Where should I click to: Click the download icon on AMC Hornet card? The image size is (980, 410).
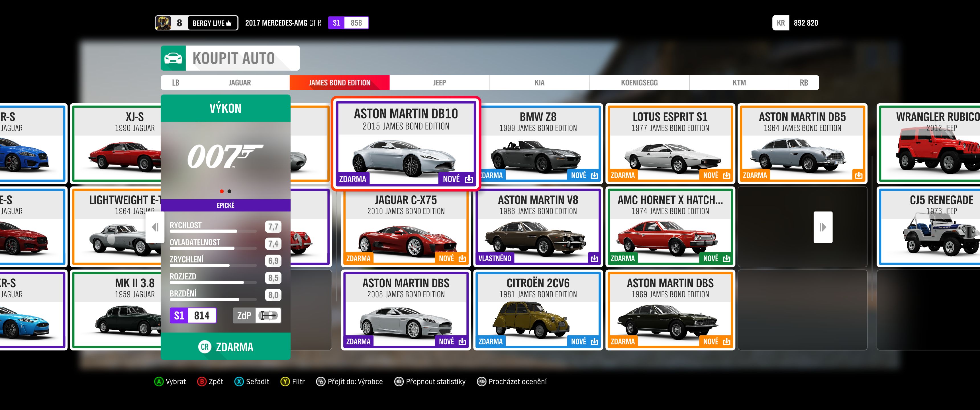click(x=727, y=259)
